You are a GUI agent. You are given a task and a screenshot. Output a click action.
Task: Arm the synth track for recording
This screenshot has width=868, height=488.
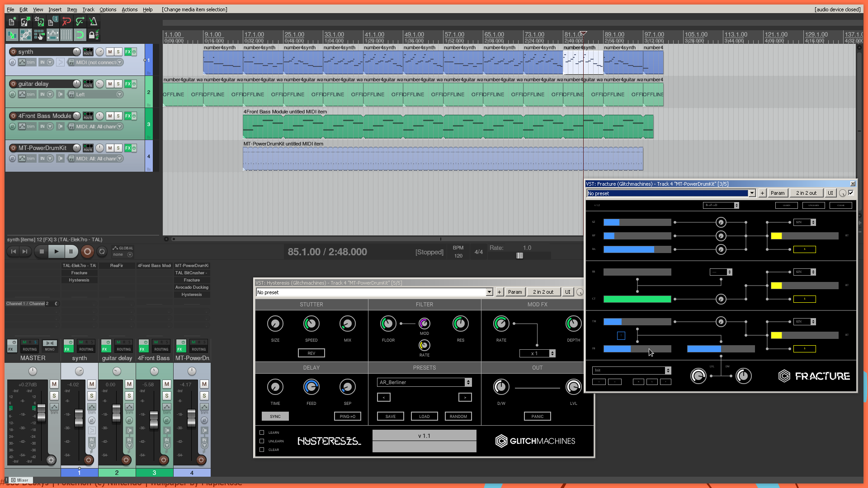pyautogui.click(x=13, y=52)
